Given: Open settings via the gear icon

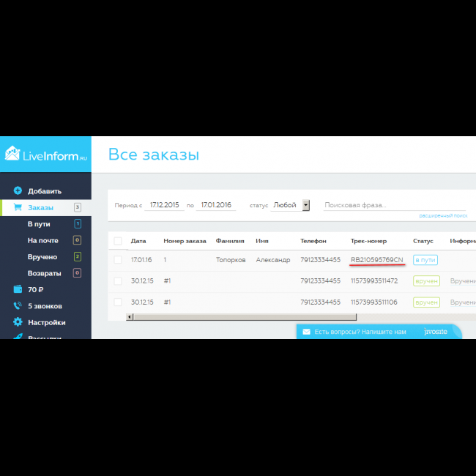Looking at the screenshot, I should [x=18, y=322].
